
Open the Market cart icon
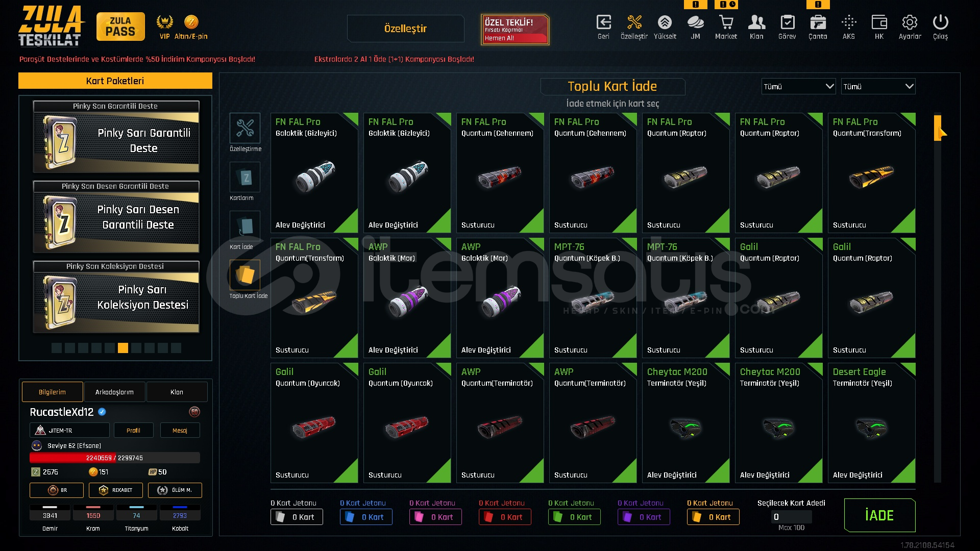(x=726, y=27)
